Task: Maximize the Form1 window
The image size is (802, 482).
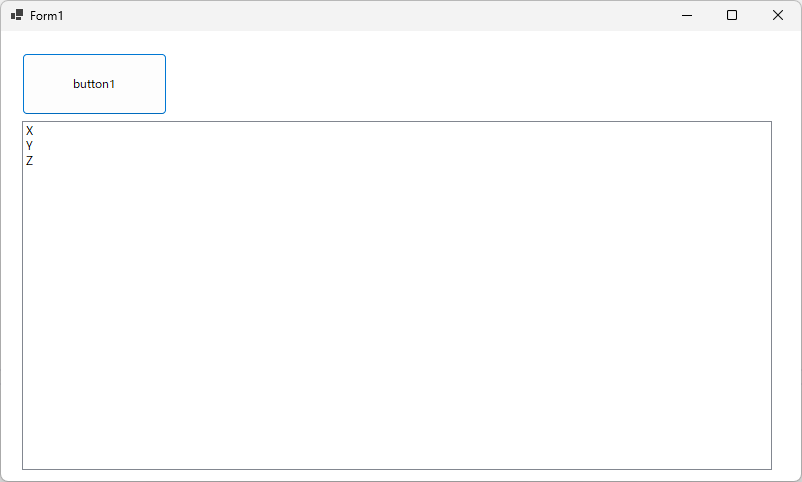Action: (x=732, y=15)
